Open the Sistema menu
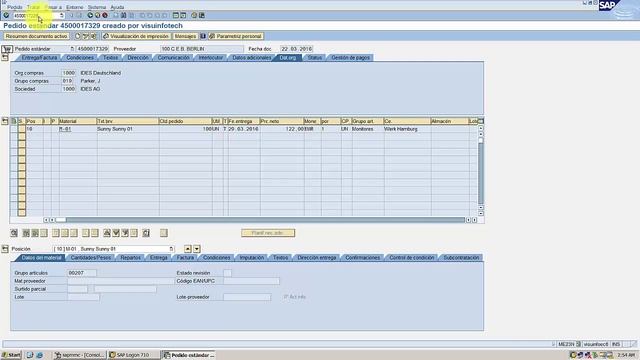This screenshot has width=640, height=360. coord(97,7)
